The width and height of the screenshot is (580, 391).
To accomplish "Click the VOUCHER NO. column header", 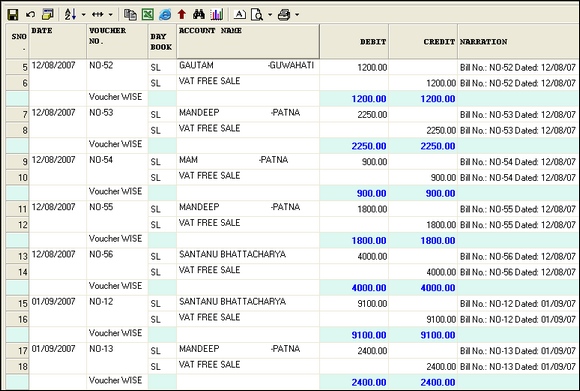I will (x=117, y=41).
